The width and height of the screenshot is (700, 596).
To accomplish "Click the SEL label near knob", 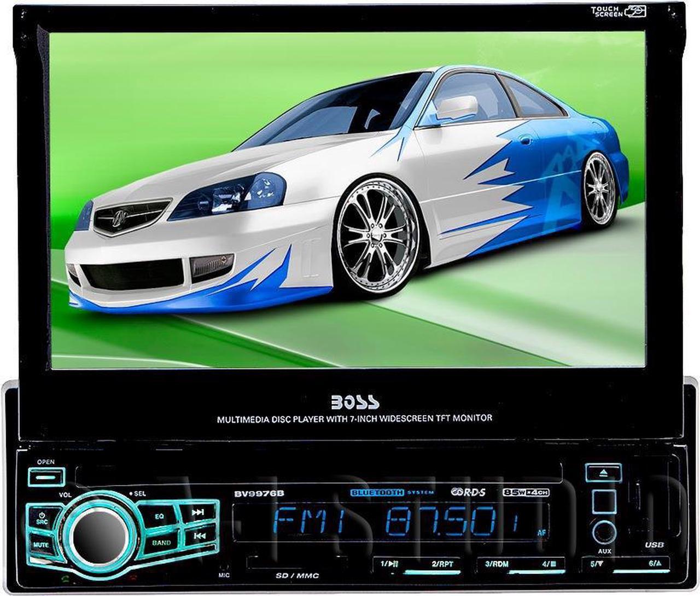I will [x=137, y=494].
